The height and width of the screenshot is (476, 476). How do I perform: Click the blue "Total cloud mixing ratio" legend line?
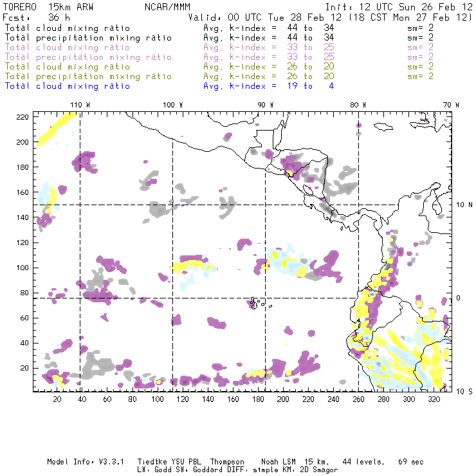(68, 86)
